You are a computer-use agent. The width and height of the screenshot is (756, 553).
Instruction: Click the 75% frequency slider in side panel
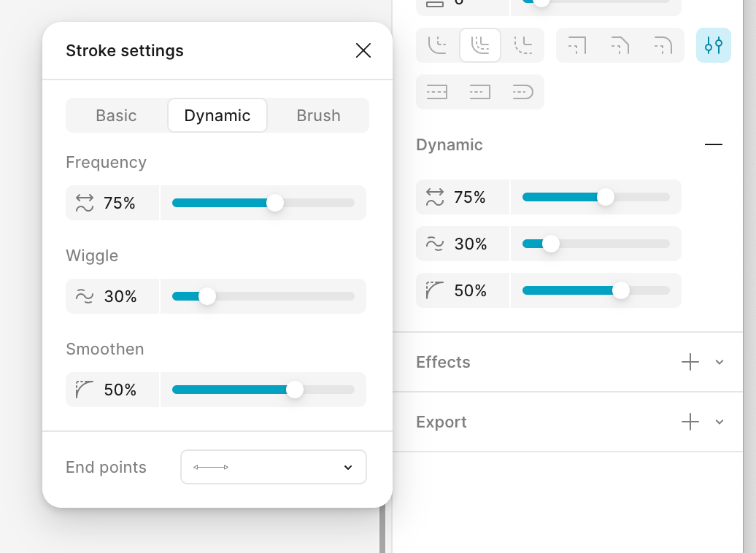596,197
